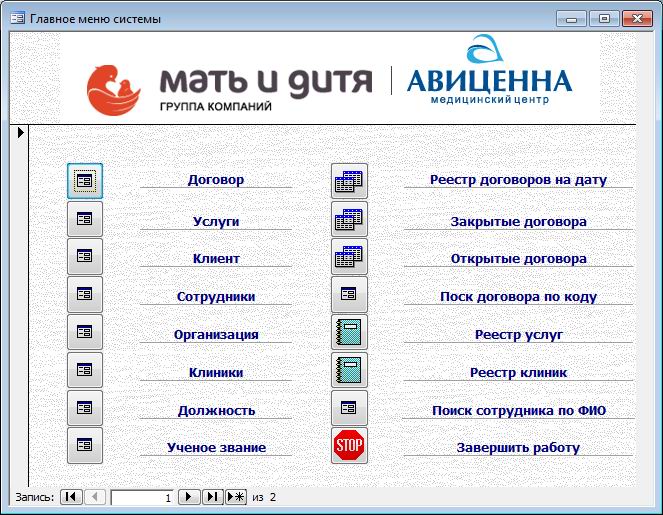Maximize the Главное меню системы window
The image size is (663, 515).
point(604,19)
